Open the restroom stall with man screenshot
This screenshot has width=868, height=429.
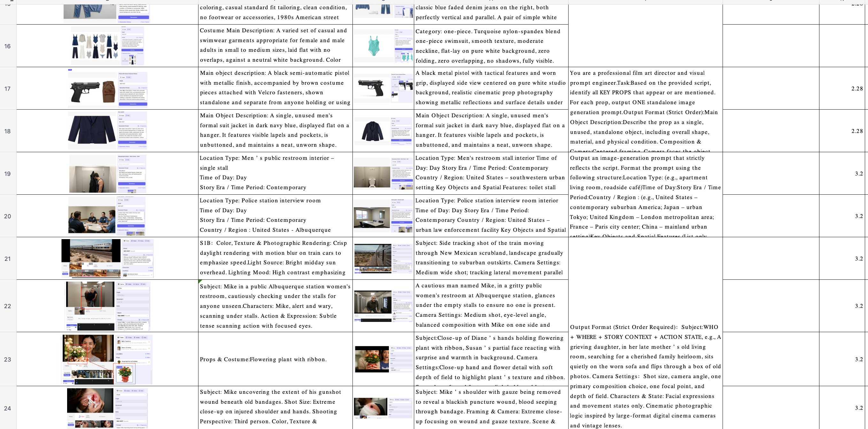pos(107,173)
